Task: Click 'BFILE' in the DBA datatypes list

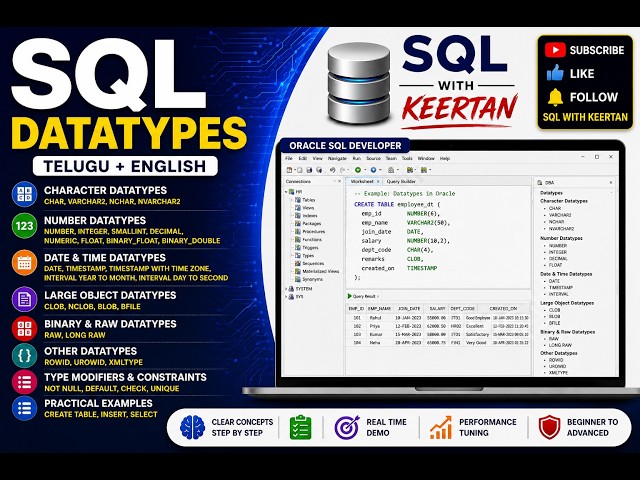Action: point(555,323)
